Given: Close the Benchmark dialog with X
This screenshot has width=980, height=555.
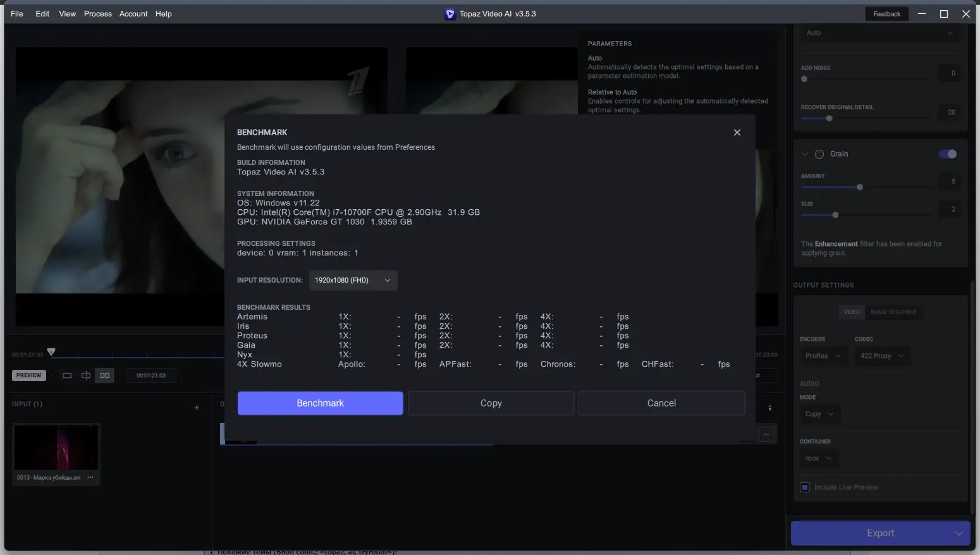Looking at the screenshot, I should (737, 132).
